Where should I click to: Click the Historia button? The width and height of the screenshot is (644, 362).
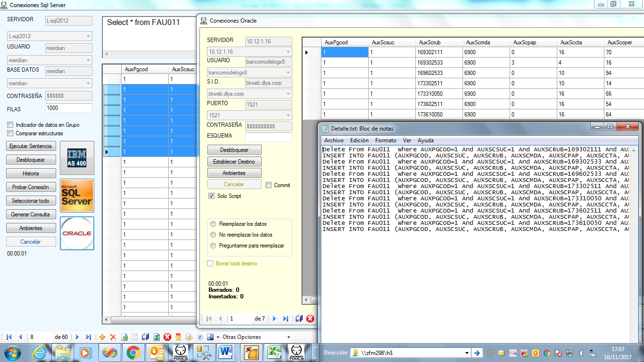point(31,173)
